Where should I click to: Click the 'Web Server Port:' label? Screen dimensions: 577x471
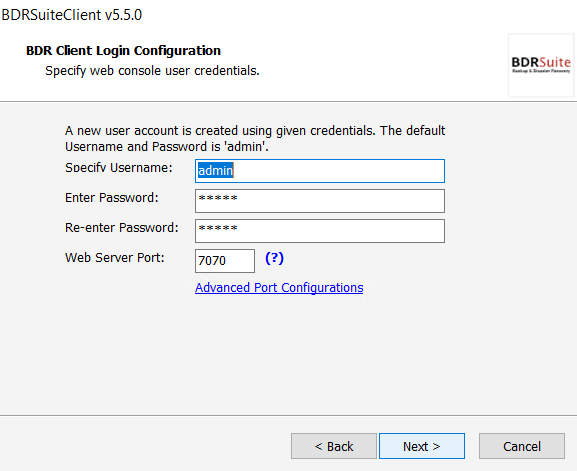tap(114, 258)
